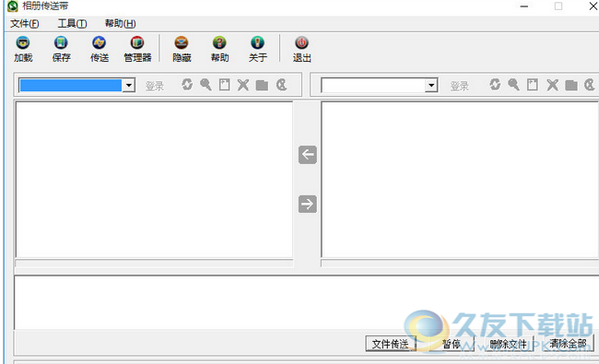Open the 文件(F) menu
Viewport: 599px width, 364px height.
tap(25, 24)
